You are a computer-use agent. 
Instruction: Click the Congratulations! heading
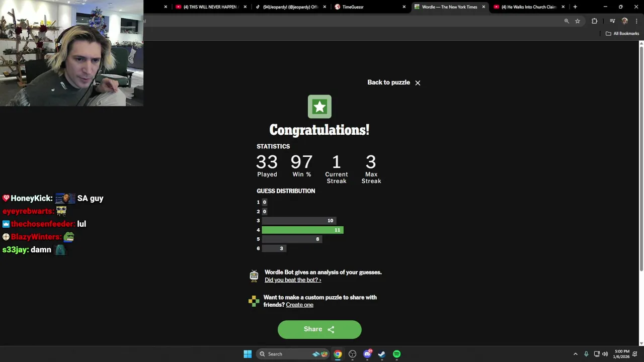point(319,130)
